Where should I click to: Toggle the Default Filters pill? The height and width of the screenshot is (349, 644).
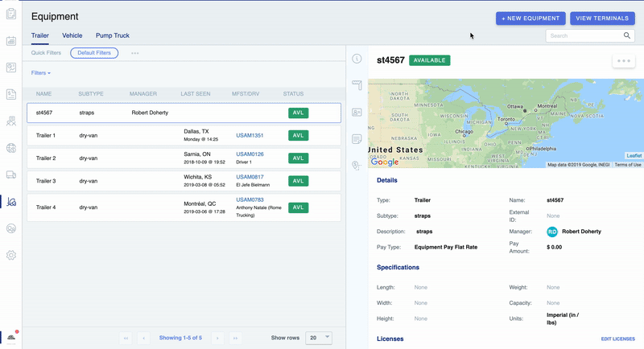94,53
